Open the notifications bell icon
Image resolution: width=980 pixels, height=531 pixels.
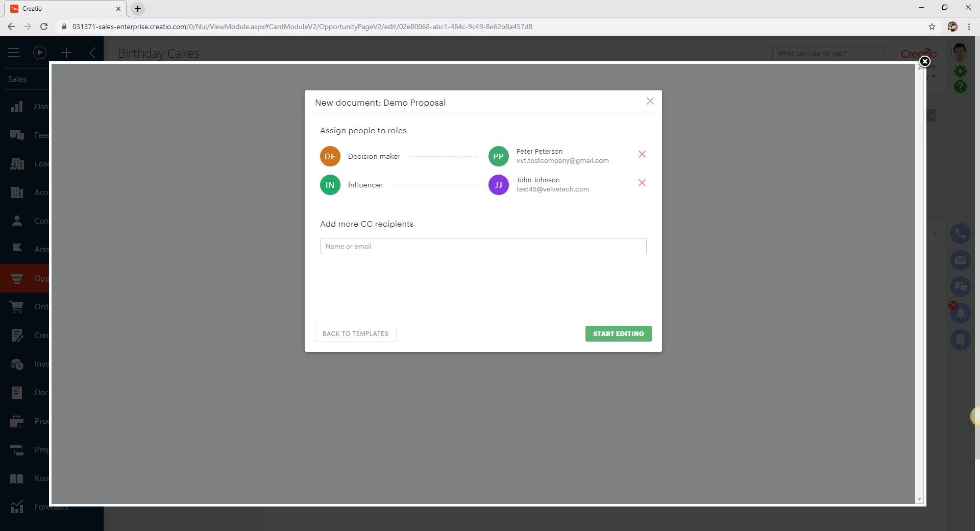[960, 313]
